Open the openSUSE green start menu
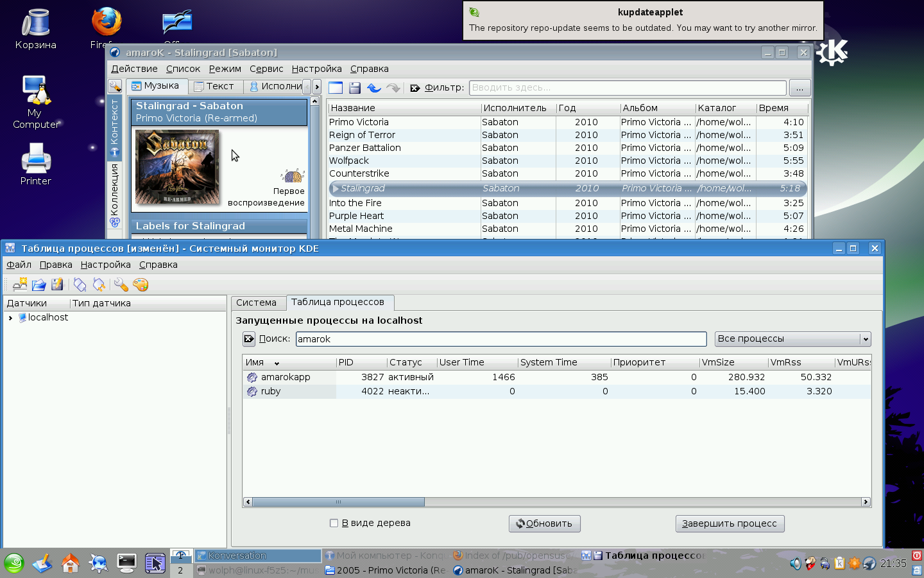Screen dimensions: 924x578 click(x=13, y=563)
